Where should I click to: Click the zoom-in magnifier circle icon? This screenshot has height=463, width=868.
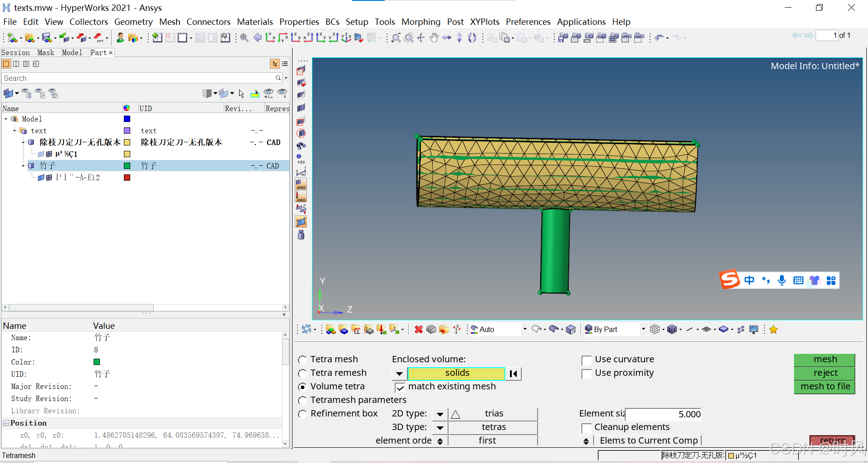click(x=244, y=38)
